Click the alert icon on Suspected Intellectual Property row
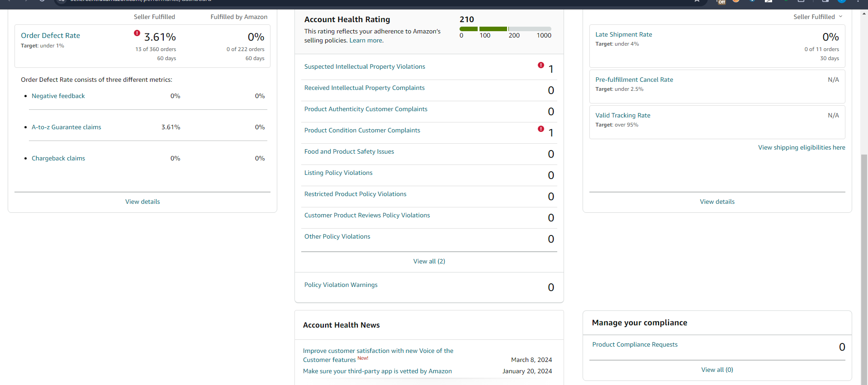 (541, 65)
